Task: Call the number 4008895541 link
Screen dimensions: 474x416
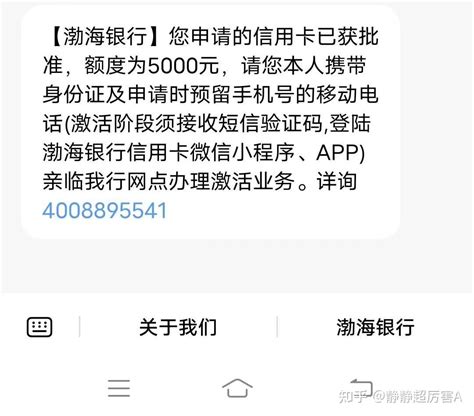Action: pyautogui.click(x=104, y=211)
